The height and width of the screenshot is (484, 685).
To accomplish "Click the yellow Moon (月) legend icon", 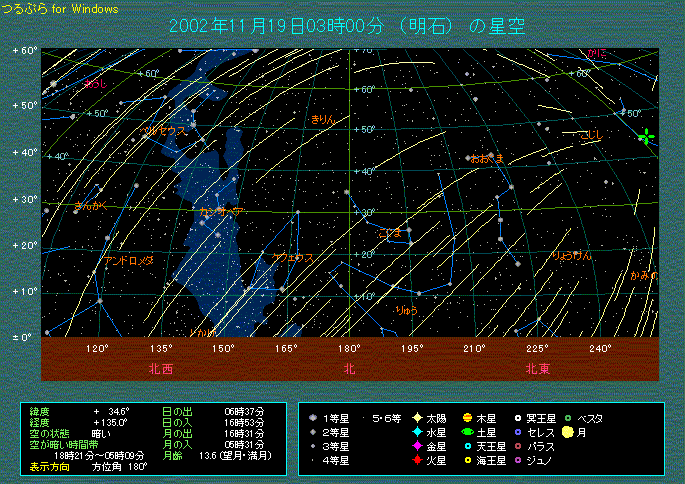I will [x=567, y=432].
